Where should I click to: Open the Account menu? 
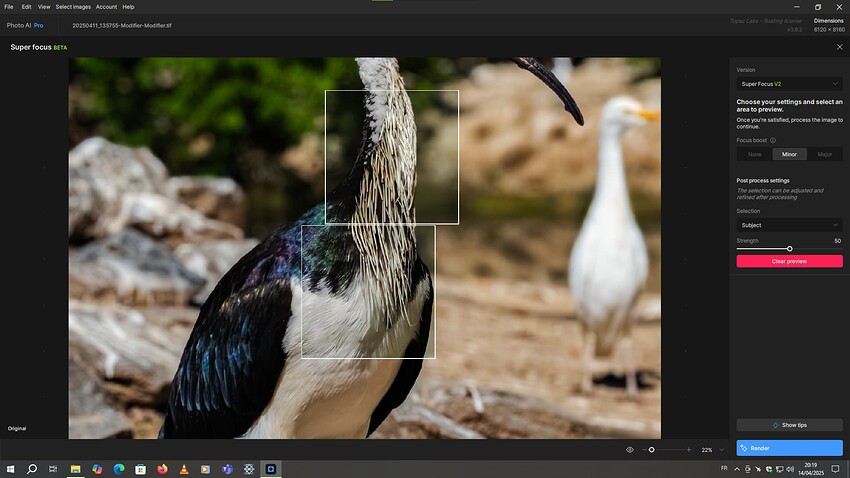point(106,7)
